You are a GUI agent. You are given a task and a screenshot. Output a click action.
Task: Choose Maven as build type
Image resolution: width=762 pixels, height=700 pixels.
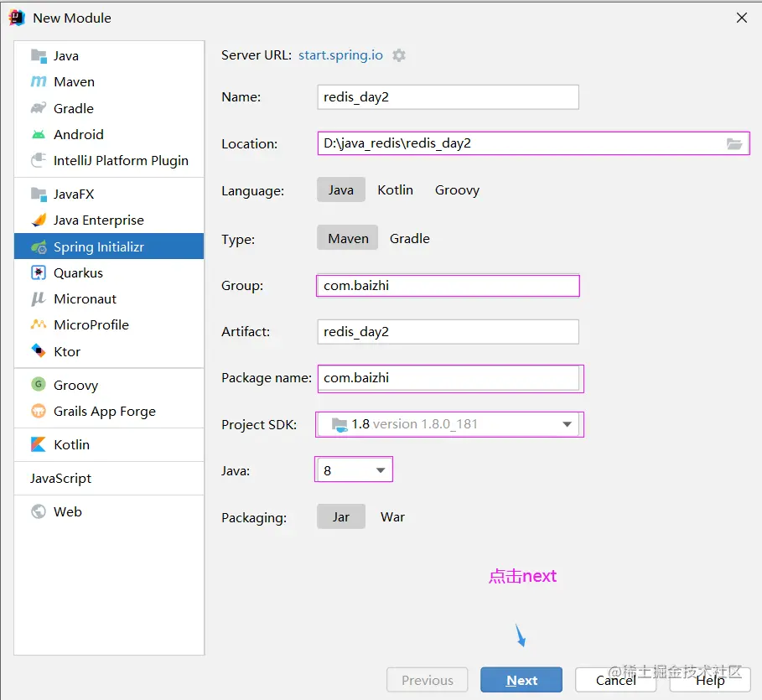347,238
